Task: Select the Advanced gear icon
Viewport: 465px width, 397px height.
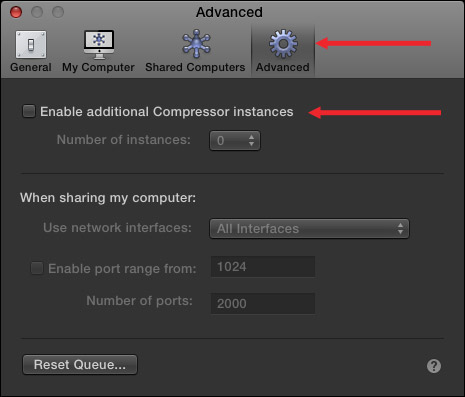Action: point(283,44)
